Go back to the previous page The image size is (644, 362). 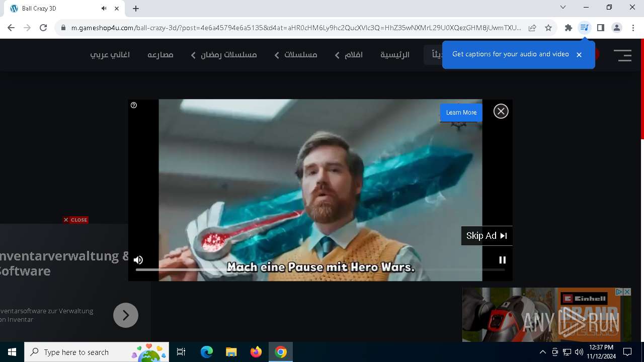(x=11, y=28)
